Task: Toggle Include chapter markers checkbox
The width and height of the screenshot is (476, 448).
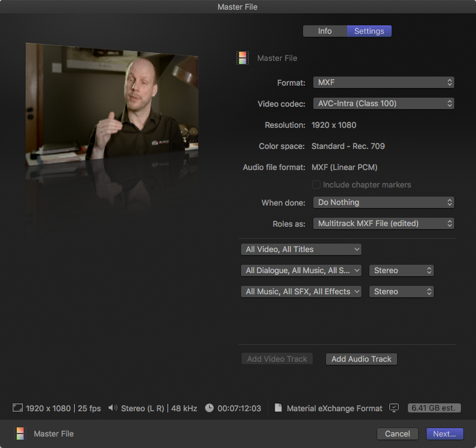Action: 316,185
